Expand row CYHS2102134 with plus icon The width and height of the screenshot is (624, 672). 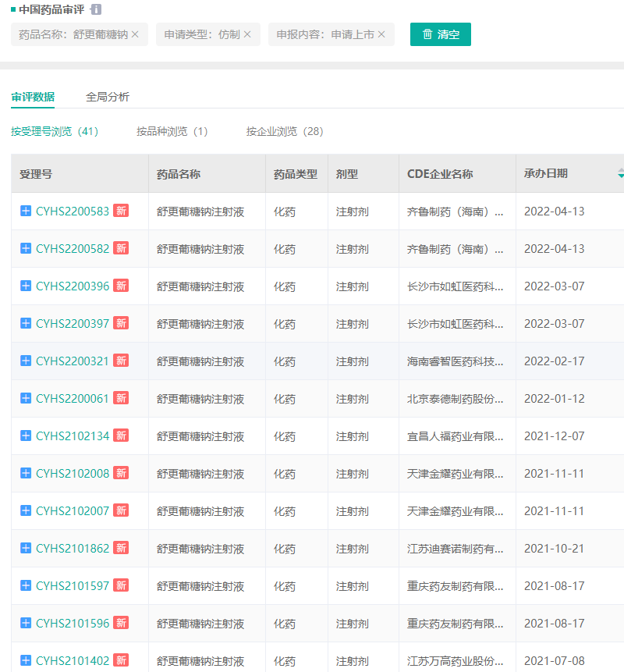(x=26, y=436)
